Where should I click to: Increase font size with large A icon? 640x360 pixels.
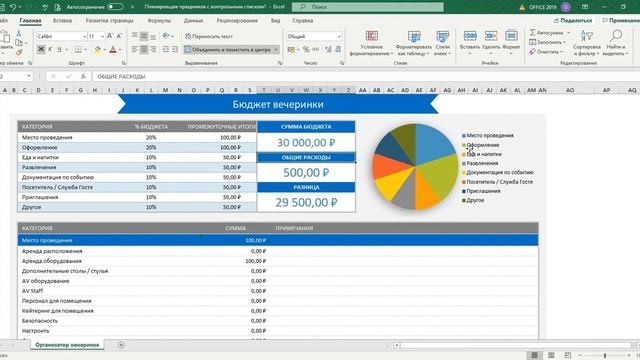(x=110, y=36)
